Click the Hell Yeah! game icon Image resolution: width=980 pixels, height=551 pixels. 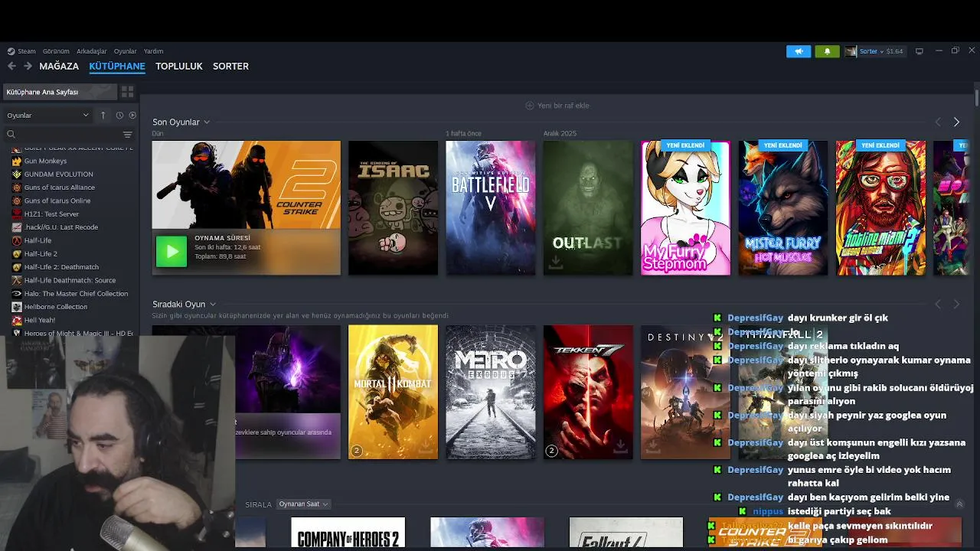coord(17,320)
